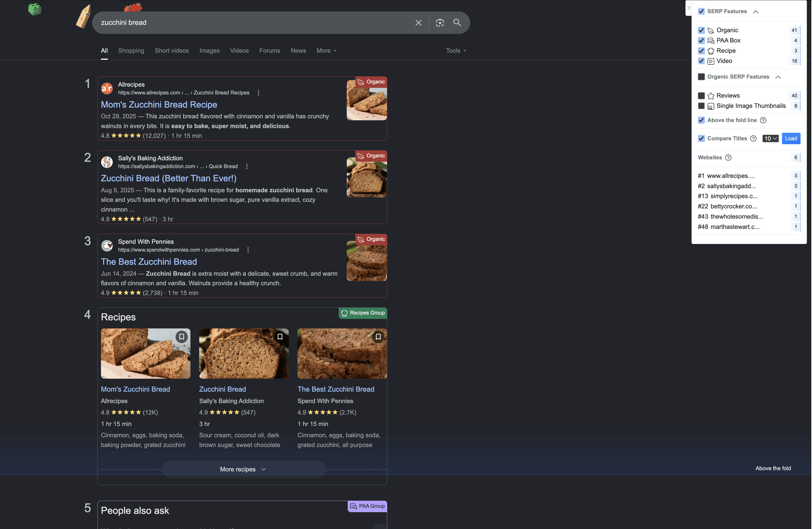Enable the Organic SERP Features checkbox

[x=701, y=77]
